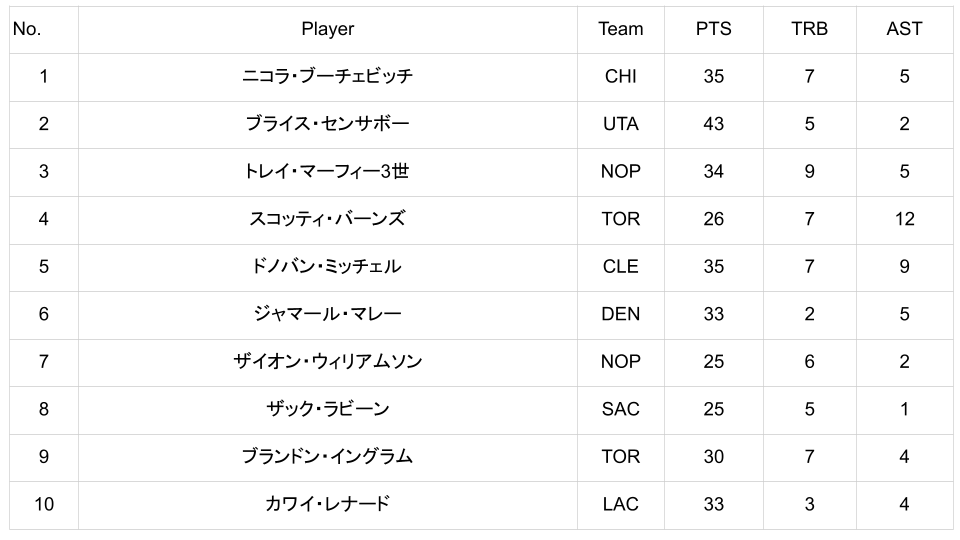960x540 pixels.
Task: Click player name ニコラ・ブーチェビッチ
Action: [328, 76]
